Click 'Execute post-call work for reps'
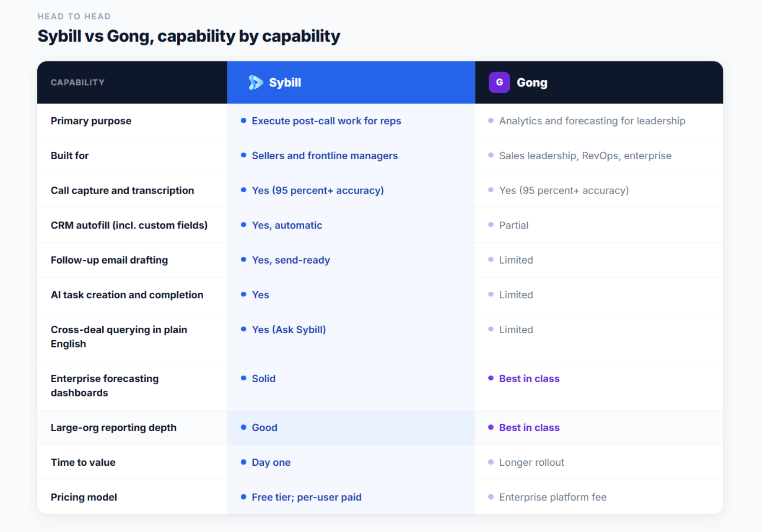Viewport: 762px width, 532px height. (326, 121)
